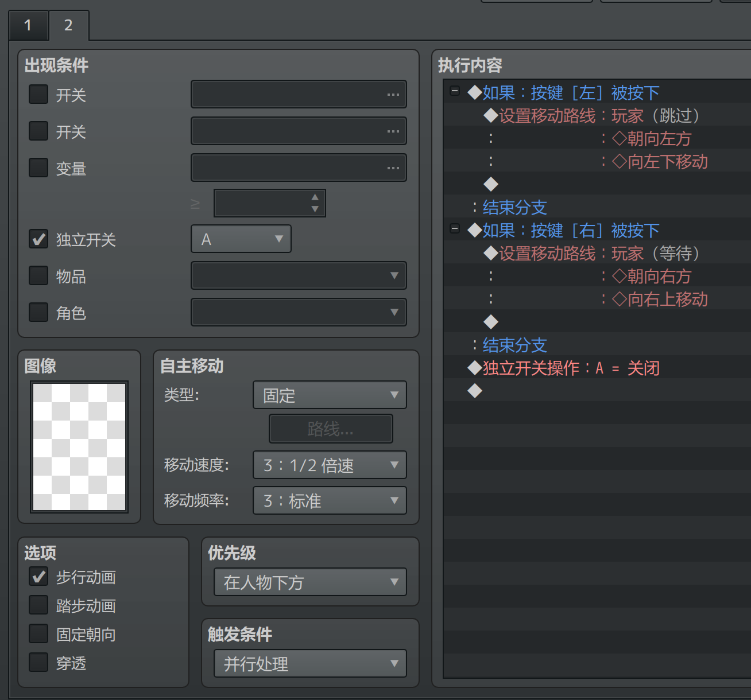Open the 移动速度 dropdown
The image size is (751, 700).
[330, 465]
